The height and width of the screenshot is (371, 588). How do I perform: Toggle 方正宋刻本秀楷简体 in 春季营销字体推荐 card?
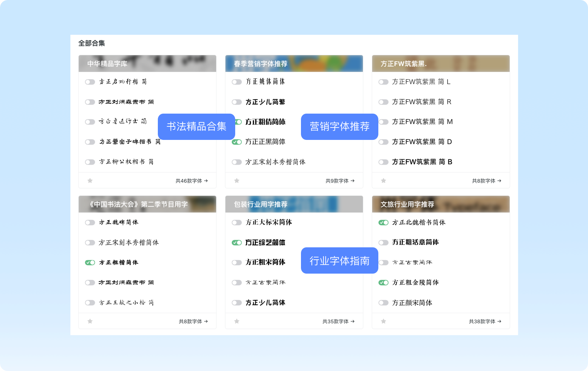click(237, 162)
